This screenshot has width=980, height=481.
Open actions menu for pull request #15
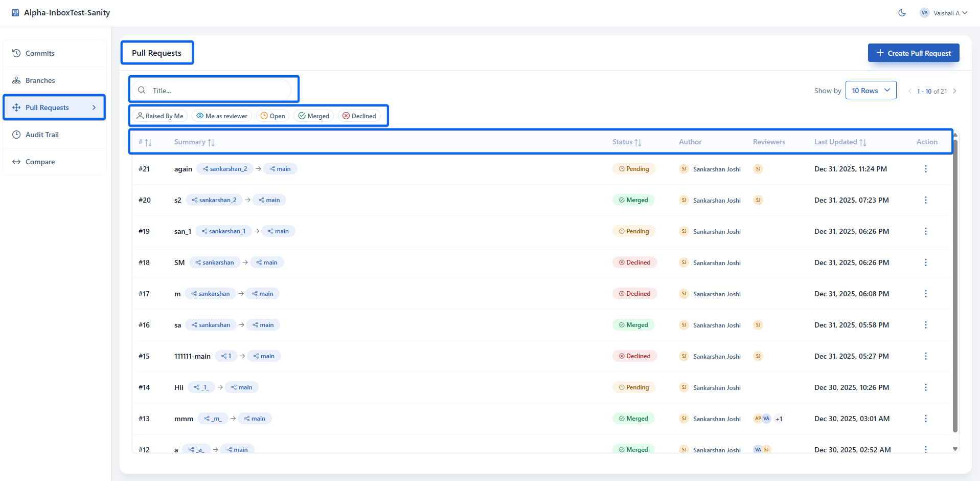pos(925,356)
